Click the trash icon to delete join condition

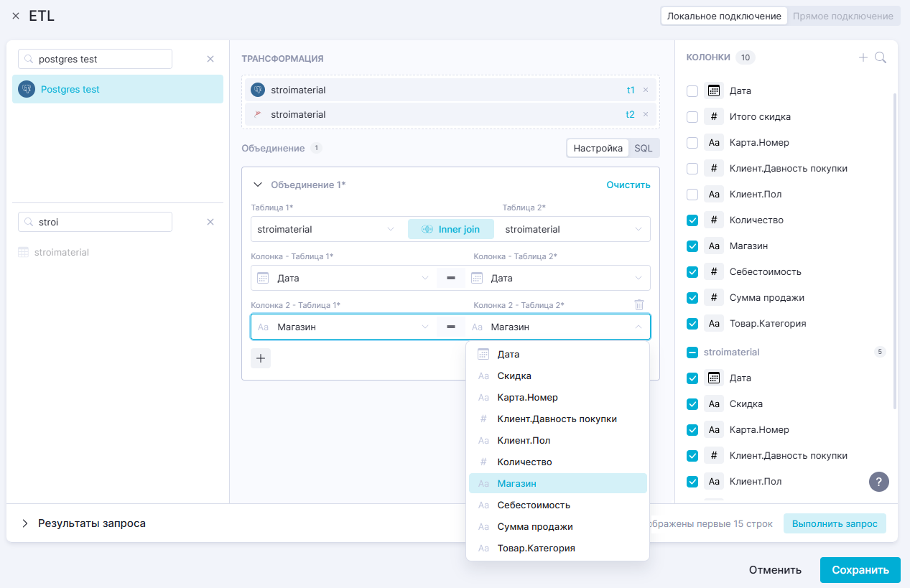[639, 304]
